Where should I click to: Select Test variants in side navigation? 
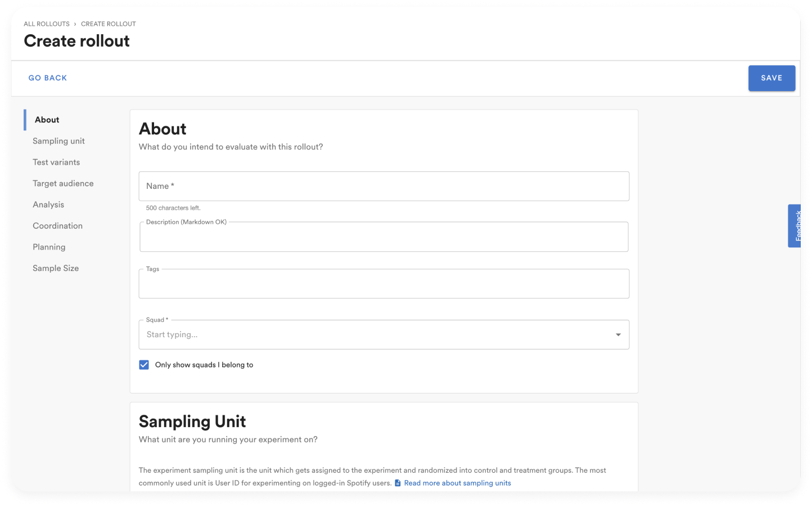click(x=56, y=162)
